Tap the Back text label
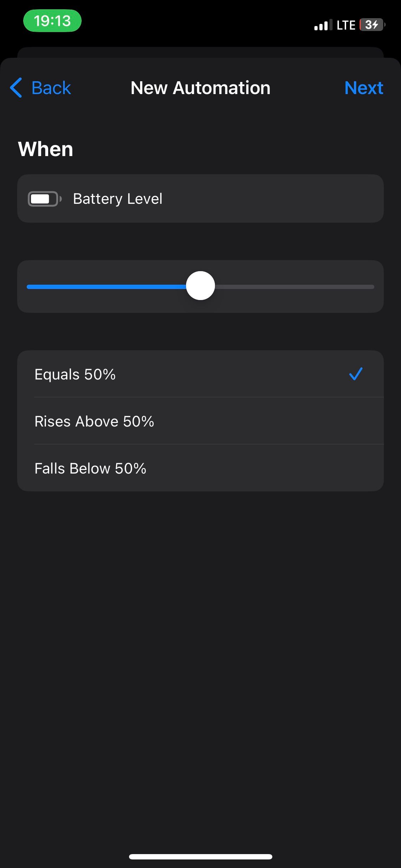Image resolution: width=401 pixels, height=868 pixels. (51, 88)
